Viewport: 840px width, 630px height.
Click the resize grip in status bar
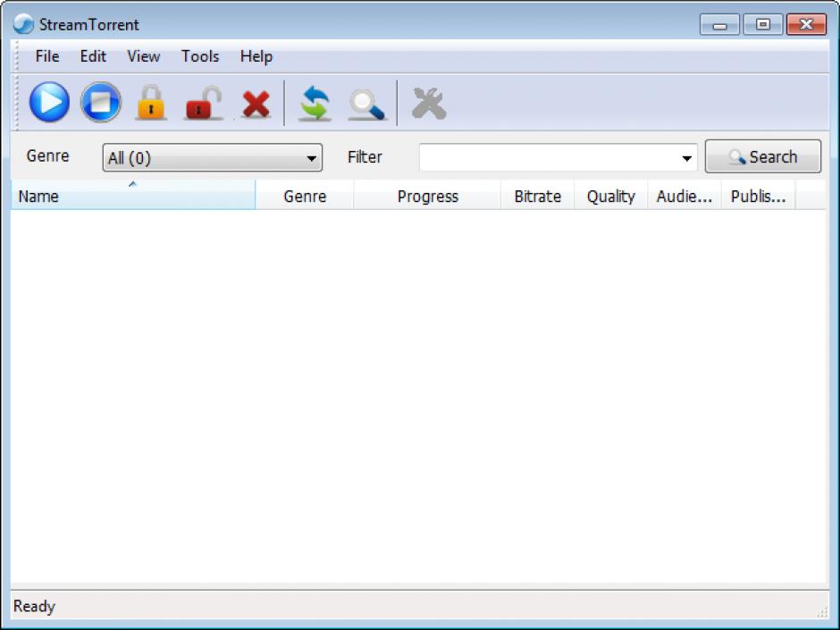(x=822, y=612)
